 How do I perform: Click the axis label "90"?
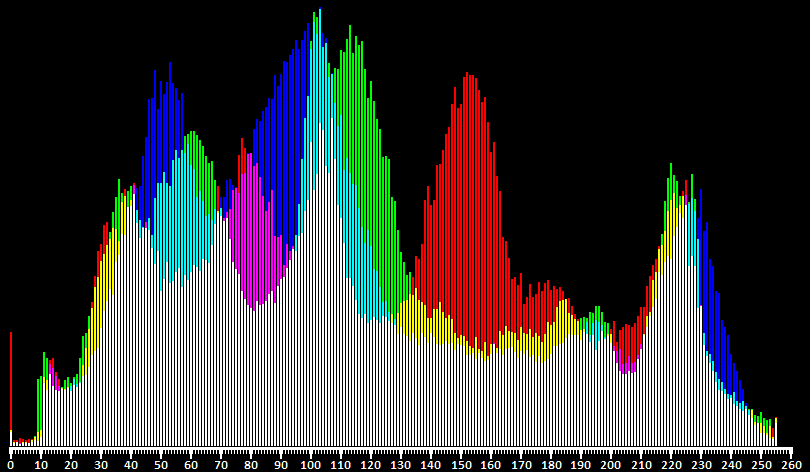[x=281, y=464]
